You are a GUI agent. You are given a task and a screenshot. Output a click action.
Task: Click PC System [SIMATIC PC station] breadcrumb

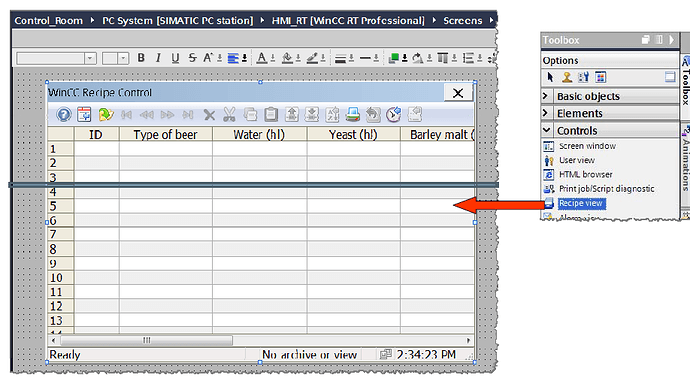coord(178,21)
